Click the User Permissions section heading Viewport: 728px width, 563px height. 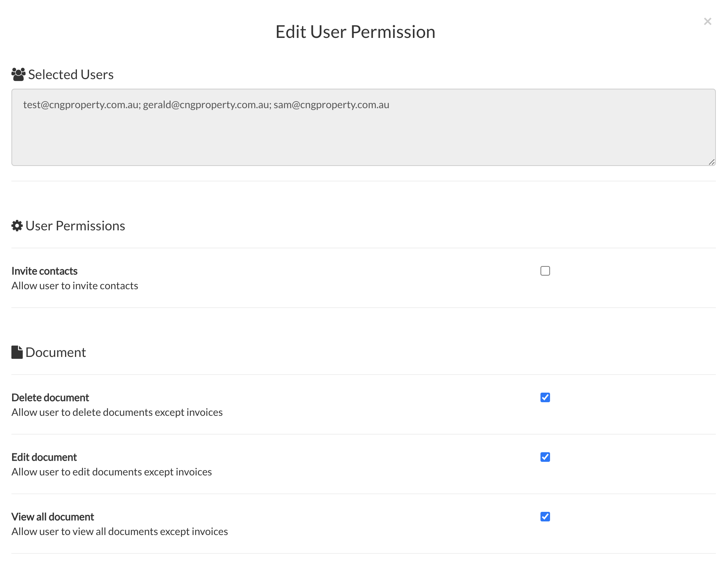click(75, 226)
